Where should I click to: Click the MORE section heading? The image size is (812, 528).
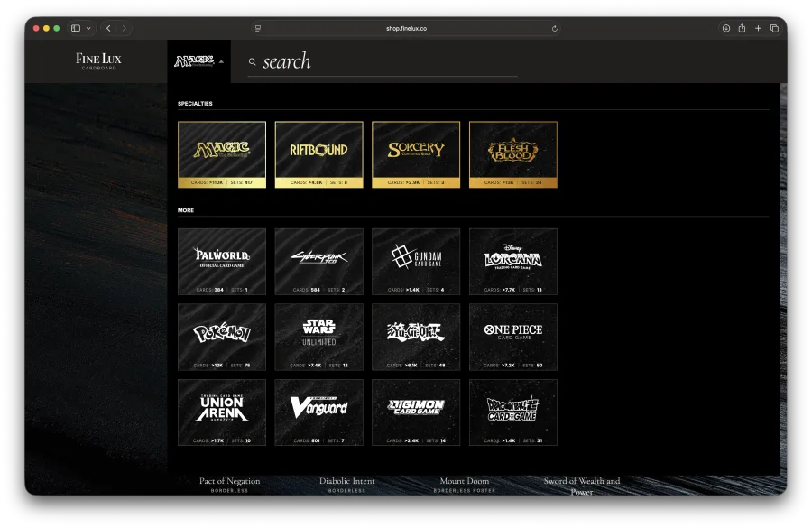[186, 210]
